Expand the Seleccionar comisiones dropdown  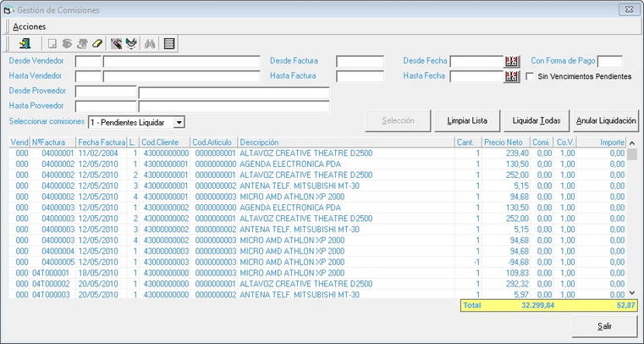click(179, 123)
